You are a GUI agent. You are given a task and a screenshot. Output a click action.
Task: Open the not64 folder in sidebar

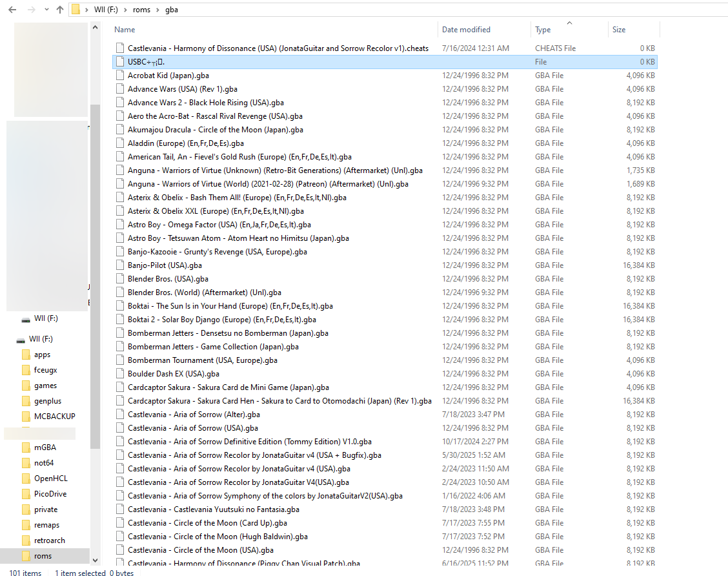pyautogui.click(x=44, y=462)
